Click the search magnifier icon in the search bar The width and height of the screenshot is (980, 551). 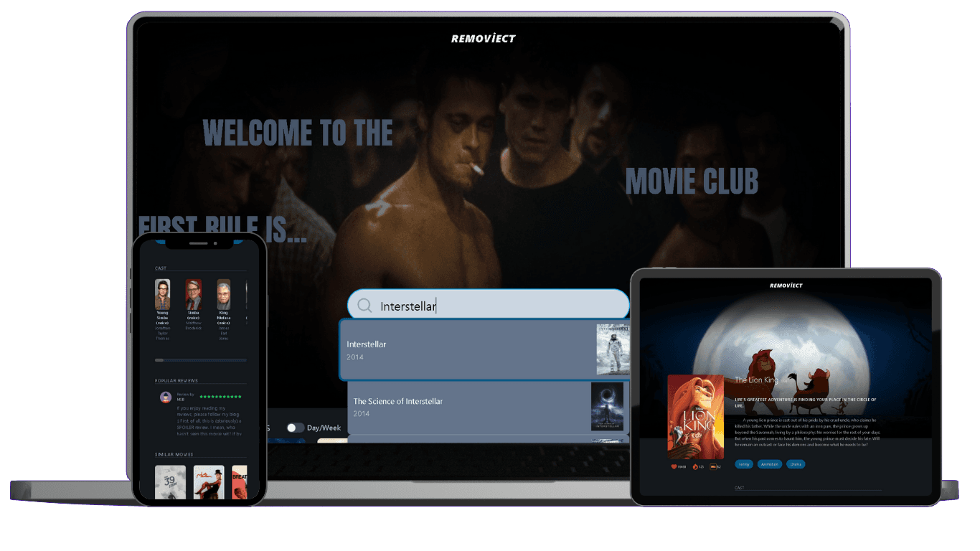tap(364, 306)
